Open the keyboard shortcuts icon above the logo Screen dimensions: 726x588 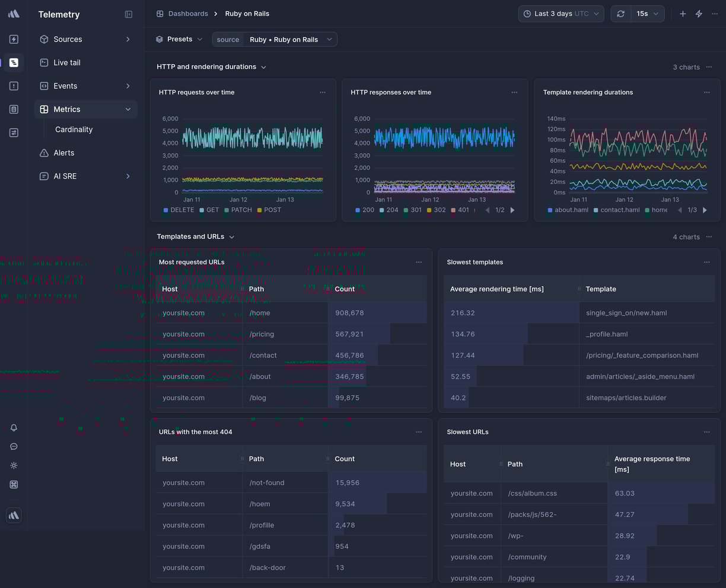click(14, 484)
